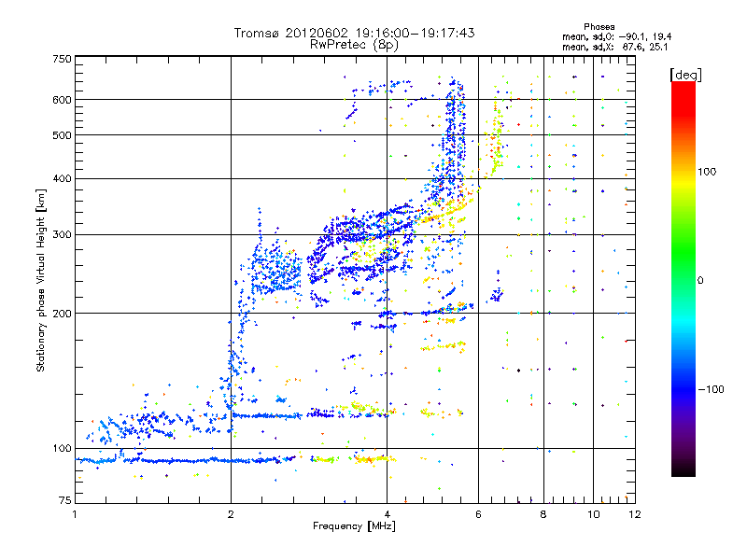Viewport: 747px width, 560px height.
Task: Click the y-axis label 'Stationary phase Virtual Height [km]'
Action: tap(41, 281)
